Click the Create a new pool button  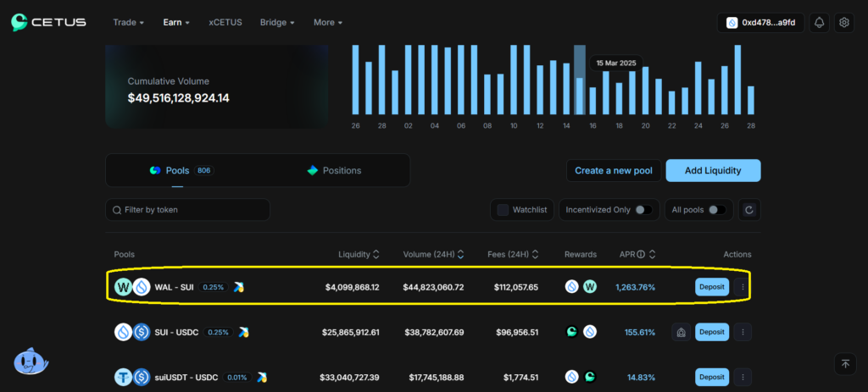pyautogui.click(x=613, y=170)
